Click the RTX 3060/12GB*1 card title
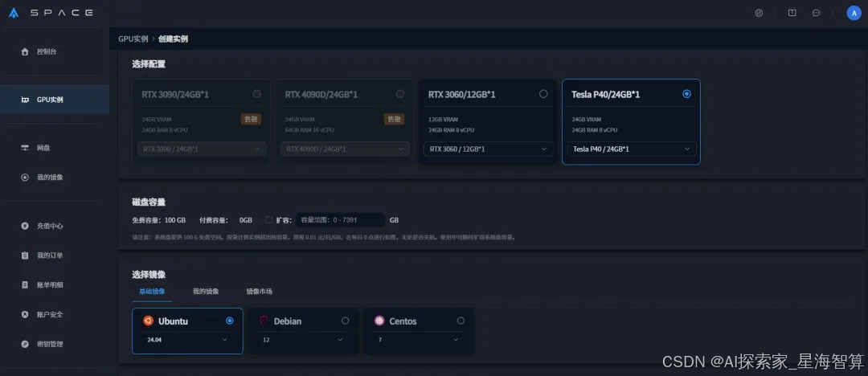The image size is (868, 376). [x=461, y=94]
